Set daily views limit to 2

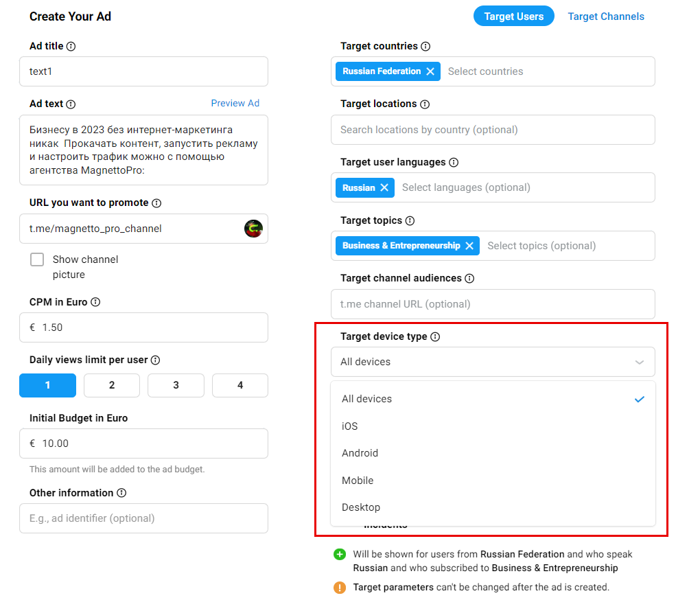112,385
